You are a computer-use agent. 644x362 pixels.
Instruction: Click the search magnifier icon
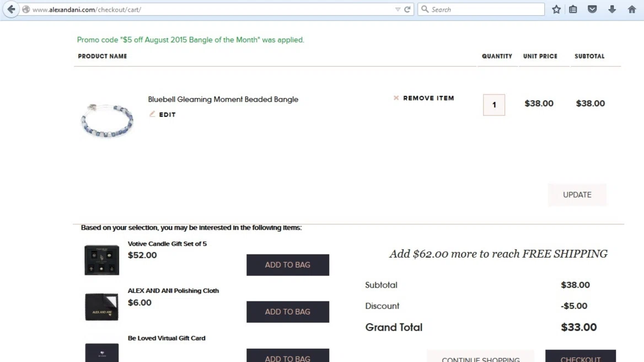pyautogui.click(x=425, y=9)
